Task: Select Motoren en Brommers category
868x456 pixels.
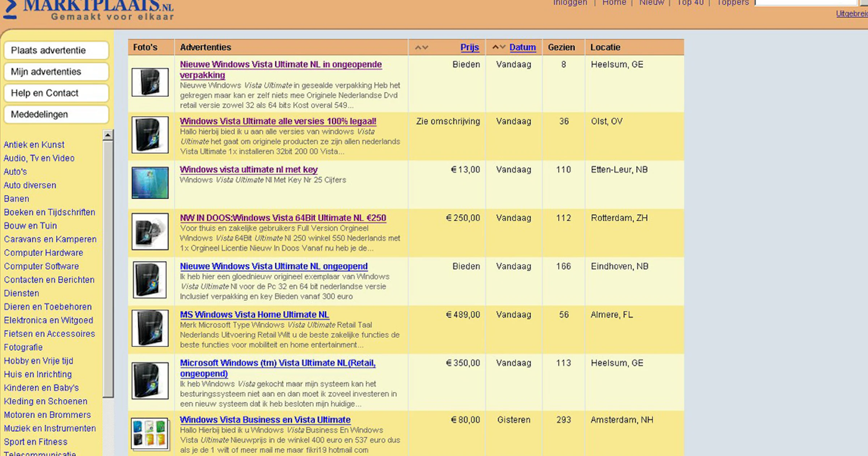Action: click(x=47, y=415)
